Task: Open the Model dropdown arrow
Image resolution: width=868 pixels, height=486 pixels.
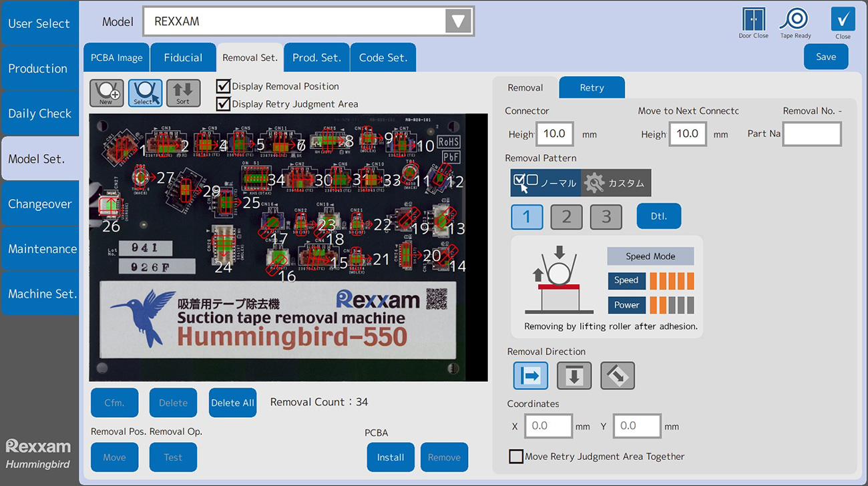Action: coord(458,21)
